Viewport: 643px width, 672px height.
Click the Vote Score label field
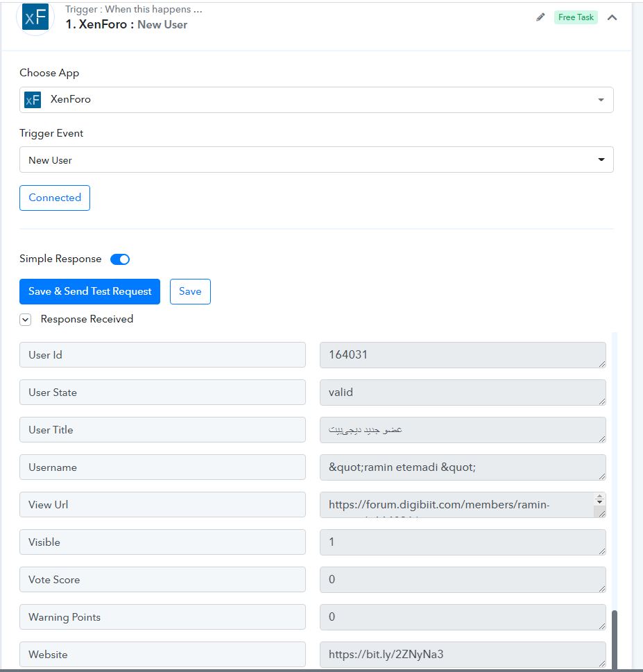(162, 580)
